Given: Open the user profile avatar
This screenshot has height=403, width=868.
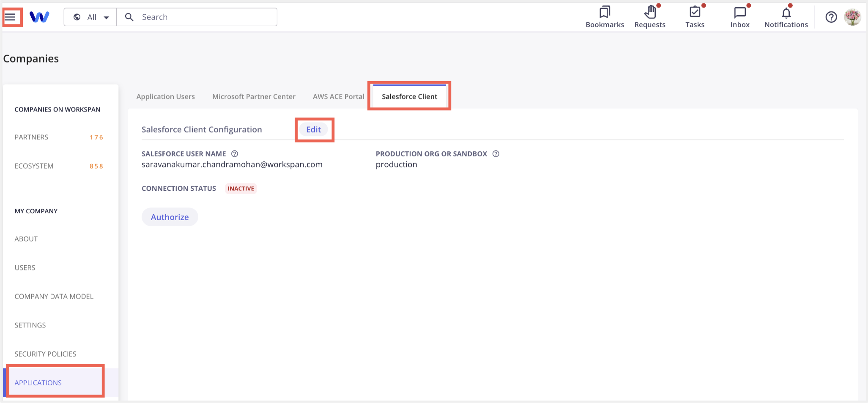Looking at the screenshot, I should [852, 17].
